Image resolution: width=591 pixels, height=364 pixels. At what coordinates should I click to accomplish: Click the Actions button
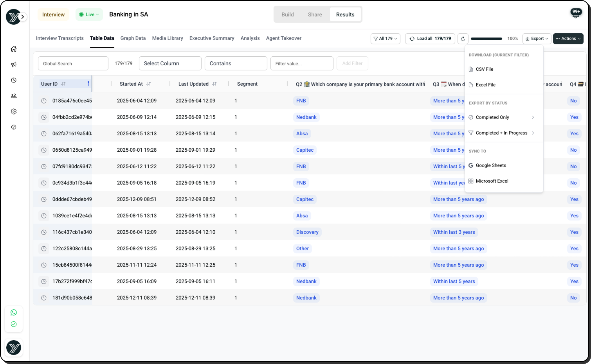click(x=568, y=39)
